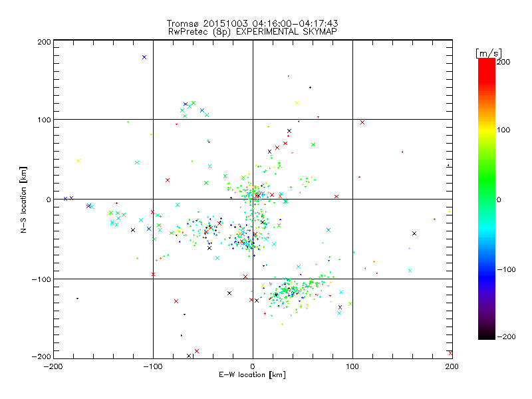Click the "N-S location [km]" axis label
Viewport: 532px width, 399px height.
click(23, 199)
